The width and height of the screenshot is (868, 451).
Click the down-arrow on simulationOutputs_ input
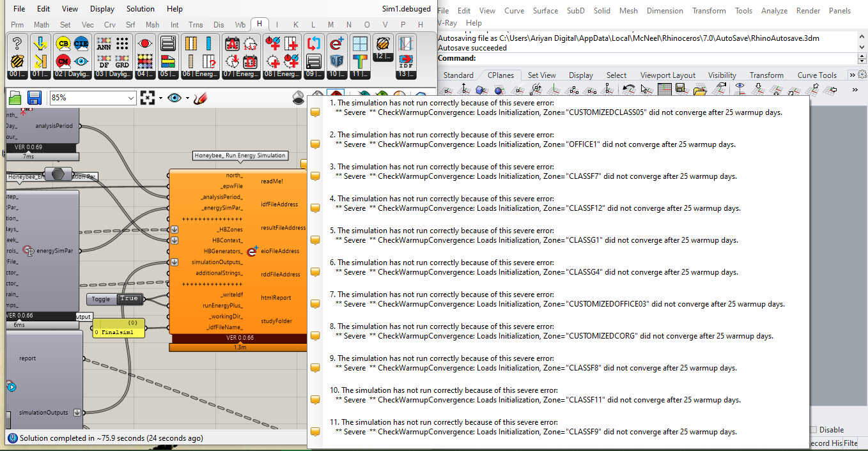click(x=174, y=262)
